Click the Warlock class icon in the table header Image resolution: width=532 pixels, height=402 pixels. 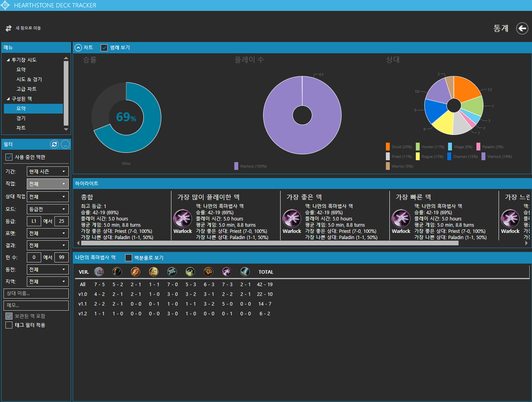[227, 272]
